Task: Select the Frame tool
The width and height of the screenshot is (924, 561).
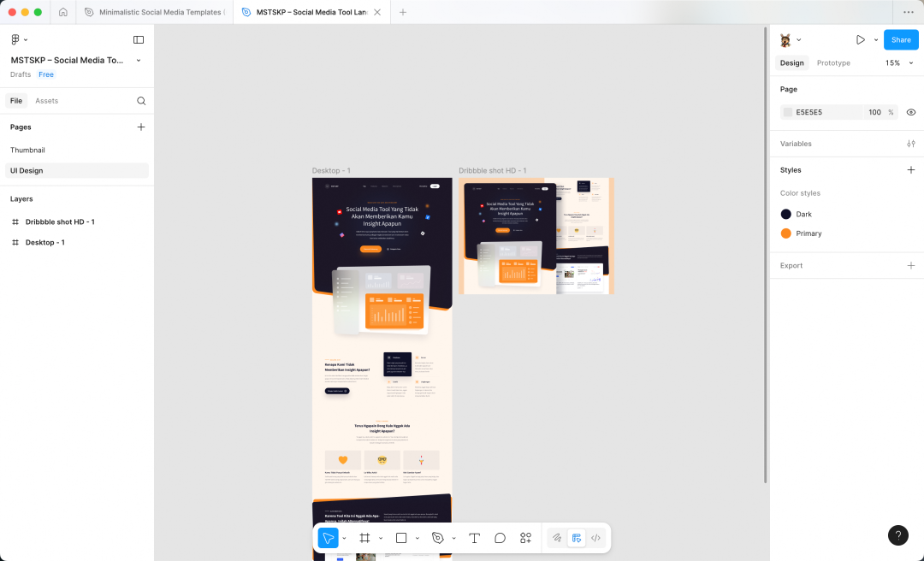Action: tap(364, 537)
